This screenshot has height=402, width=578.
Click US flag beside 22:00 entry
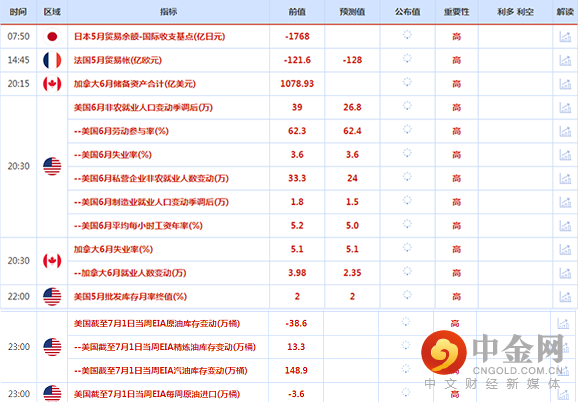point(52,296)
